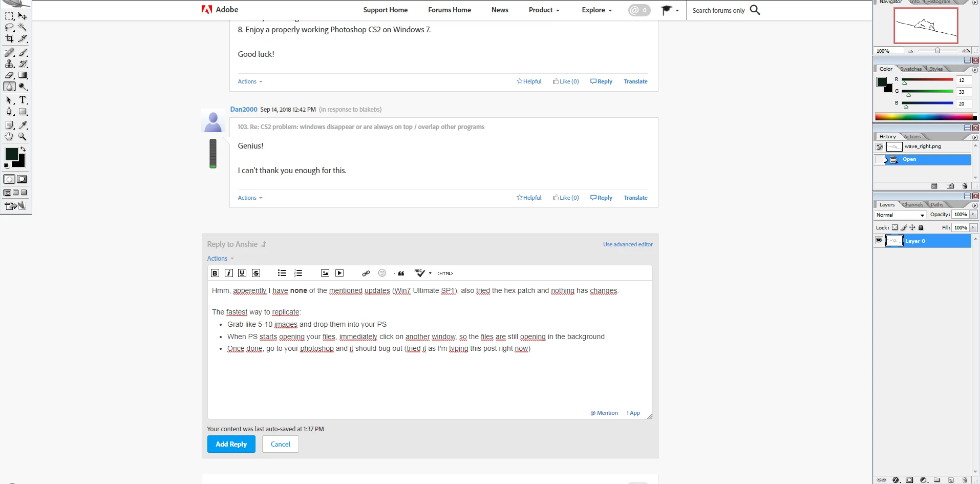Image resolution: width=980 pixels, height=484 pixels.
Task: Select the Slice tool
Action: point(23,38)
